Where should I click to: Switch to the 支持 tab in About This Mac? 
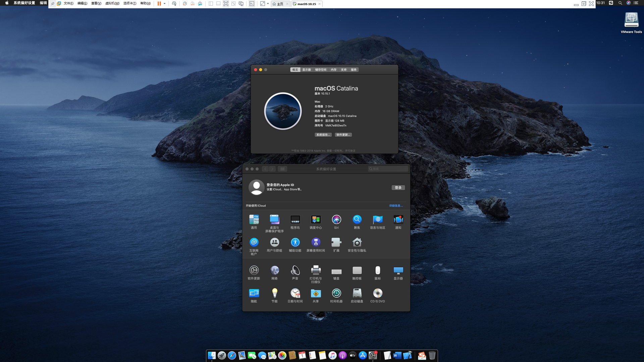click(344, 70)
